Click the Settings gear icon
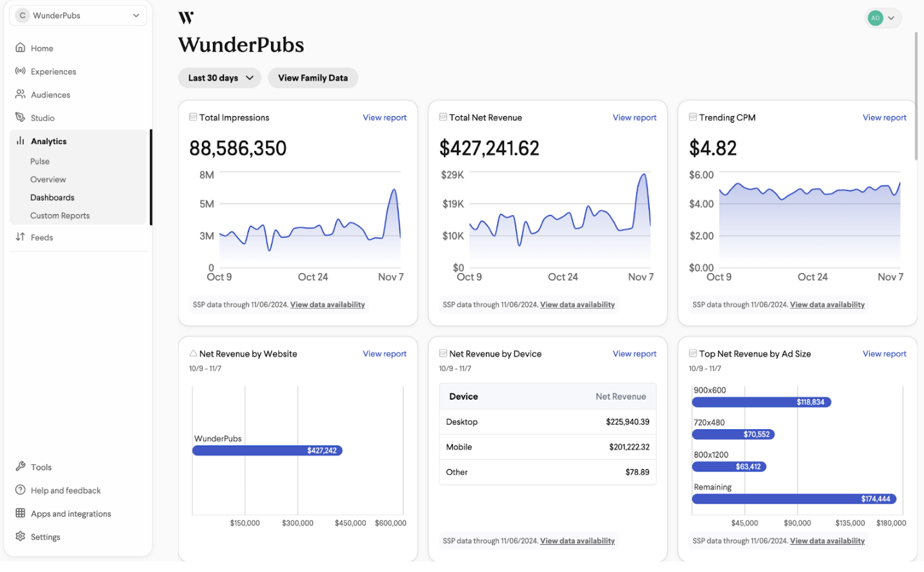Image resolution: width=924 pixels, height=572 pixels. click(x=21, y=536)
